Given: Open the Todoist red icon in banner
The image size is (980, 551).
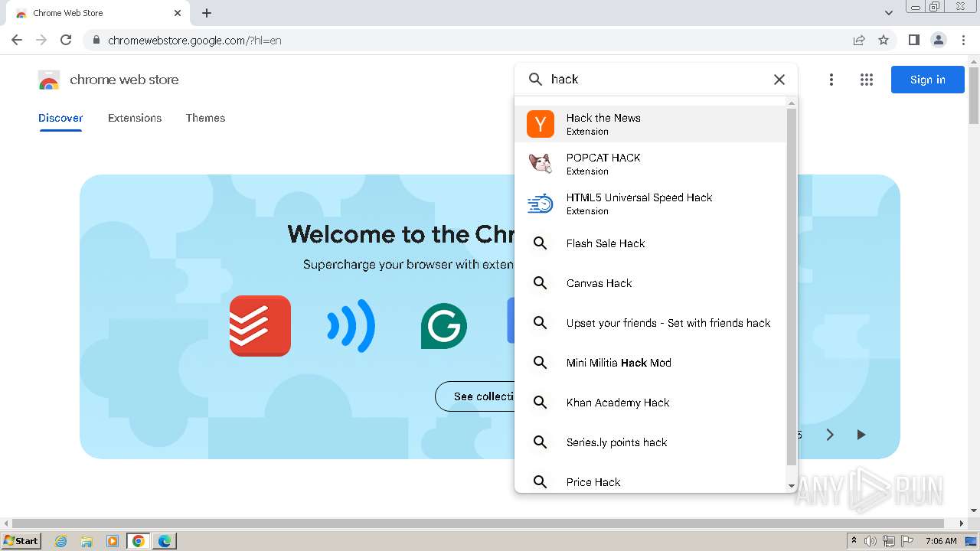Looking at the screenshot, I should pos(260,326).
